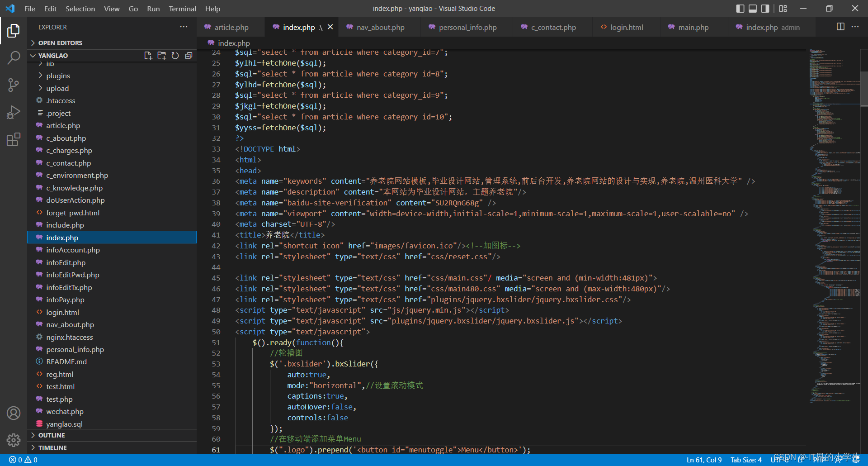Screen dimensions: 868x466
Task: Collapse all folders in Explorer
Action: coord(189,56)
